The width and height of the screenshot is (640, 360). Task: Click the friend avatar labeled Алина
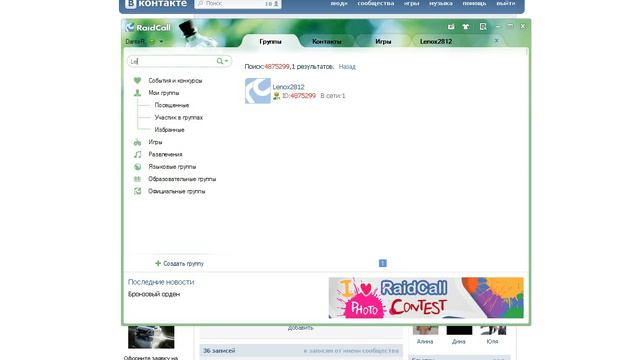pos(425,330)
